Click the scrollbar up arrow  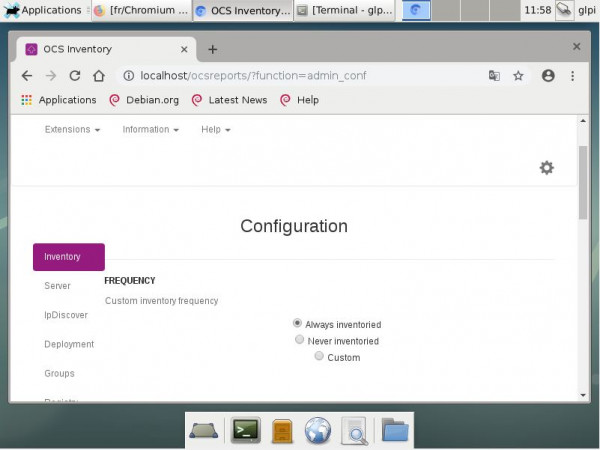click(583, 121)
